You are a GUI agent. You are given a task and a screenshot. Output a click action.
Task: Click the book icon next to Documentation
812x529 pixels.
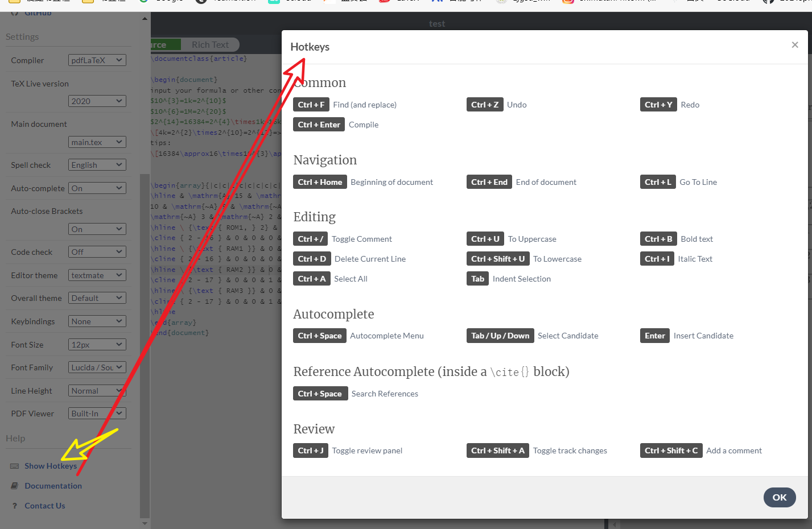(13, 485)
